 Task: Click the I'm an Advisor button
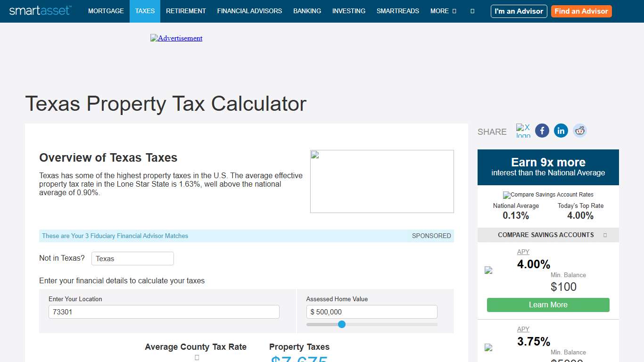tap(519, 11)
